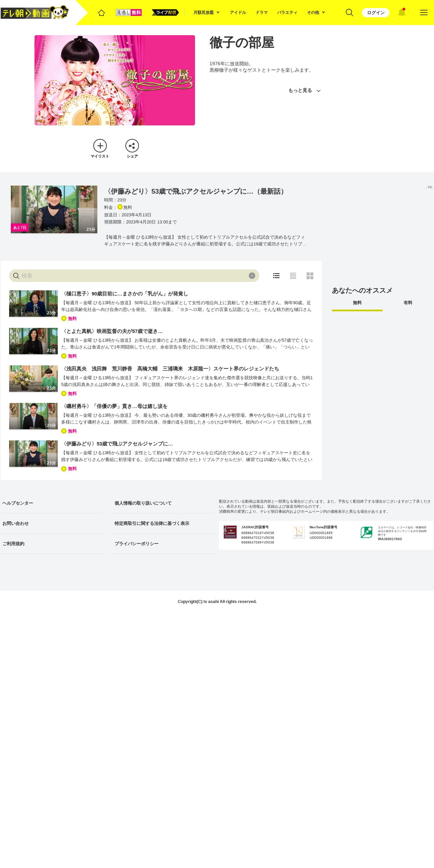Open ライブ配信 live streaming
Image resolution: width=434 pixels, height=868 pixels.
coord(165,13)
